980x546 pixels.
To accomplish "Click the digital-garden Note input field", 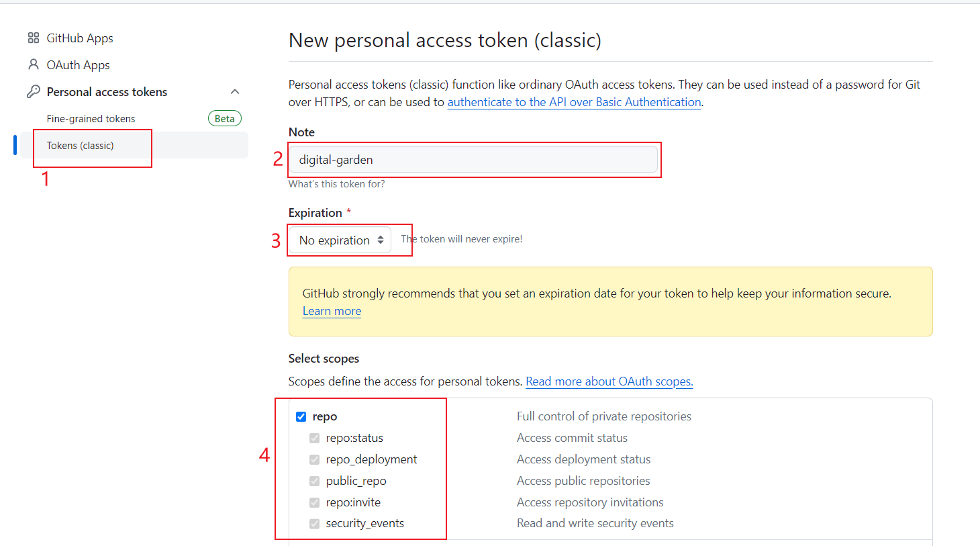I will (x=473, y=159).
